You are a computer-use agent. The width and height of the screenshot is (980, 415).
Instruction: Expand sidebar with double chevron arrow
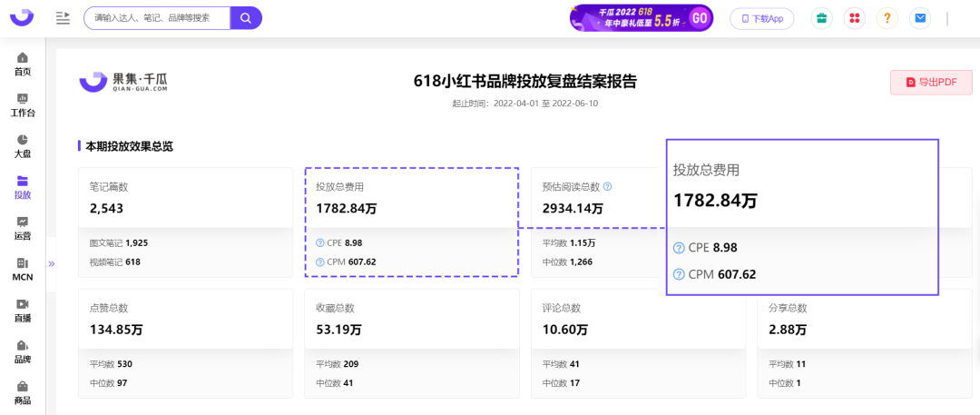coord(52,263)
